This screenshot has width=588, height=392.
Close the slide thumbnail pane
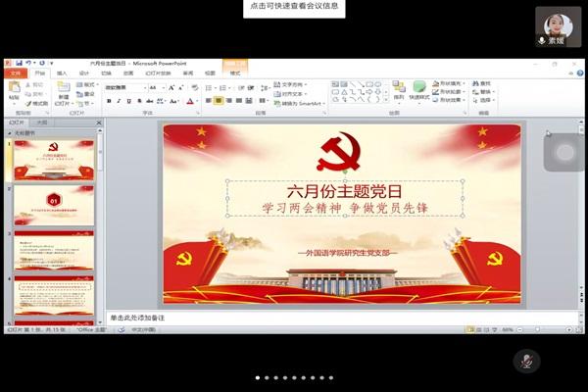[99, 122]
